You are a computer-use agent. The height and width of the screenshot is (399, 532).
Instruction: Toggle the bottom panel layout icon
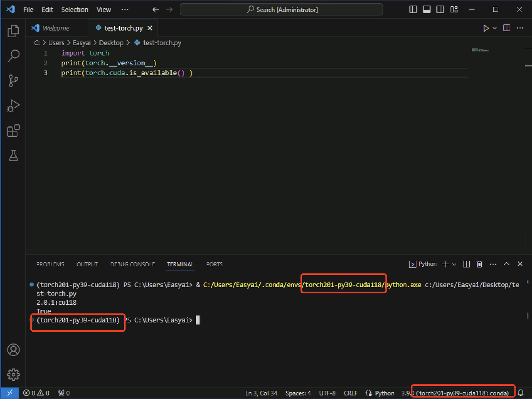[x=427, y=10]
